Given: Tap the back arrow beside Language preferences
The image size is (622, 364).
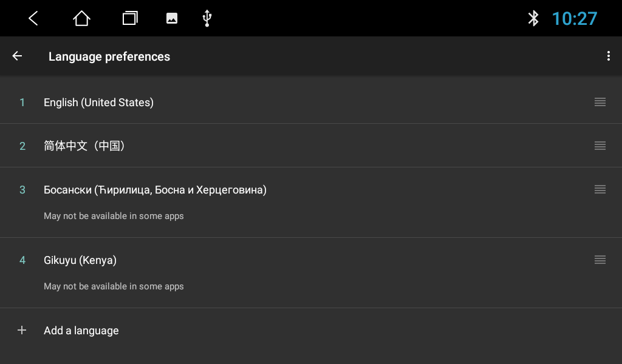Looking at the screenshot, I should [17, 56].
